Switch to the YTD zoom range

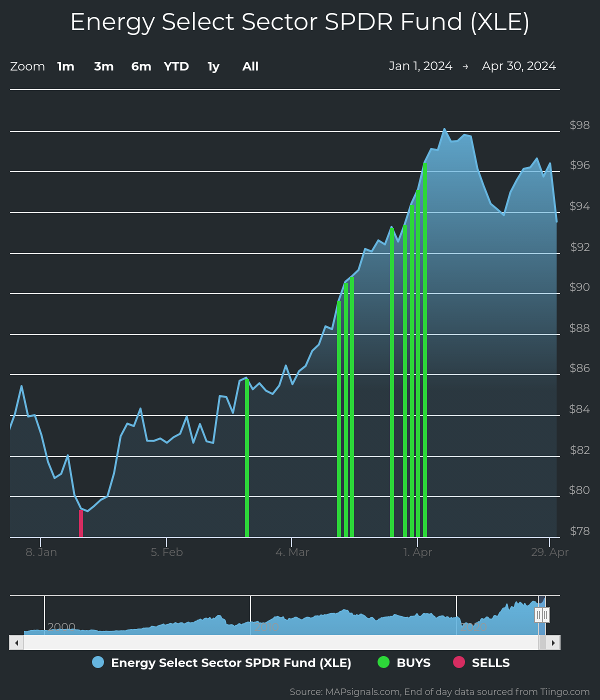click(176, 66)
